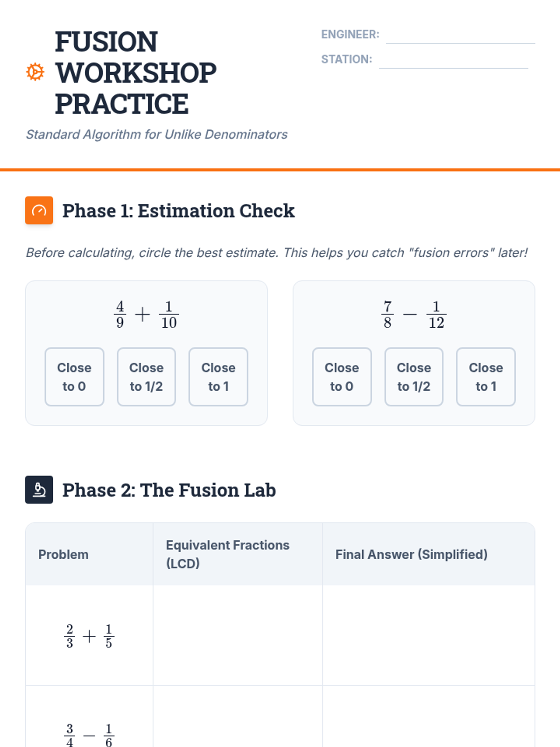Click the Final Answer (Simplified) column header

pyautogui.click(x=411, y=555)
